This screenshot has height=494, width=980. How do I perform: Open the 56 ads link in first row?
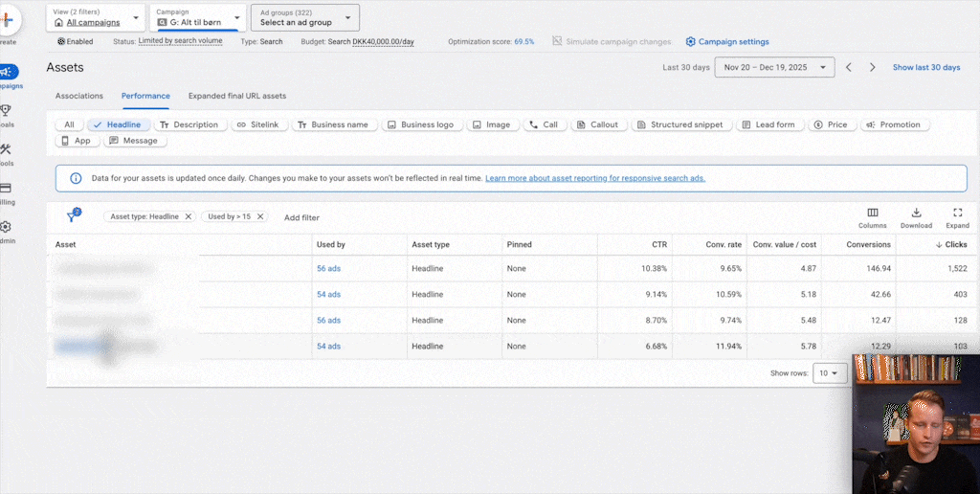click(x=328, y=269)
